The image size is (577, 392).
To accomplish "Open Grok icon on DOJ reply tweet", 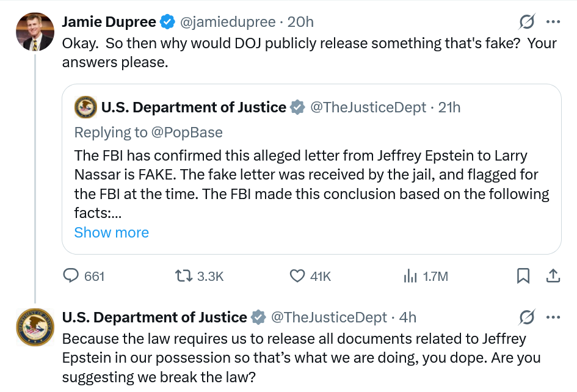I will 526,318.
